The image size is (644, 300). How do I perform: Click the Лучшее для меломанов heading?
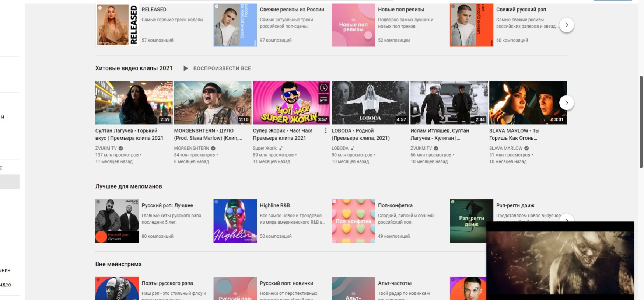click(x=129, y=186)
